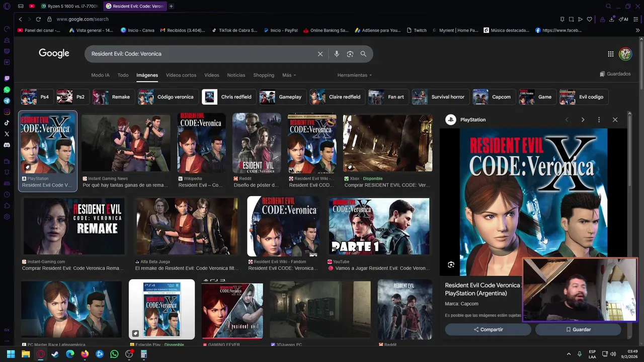The height and width of the screenshot is (362, 644).
Task: Open Telegram in the Opera sidebar
Action: pos(7,101)
